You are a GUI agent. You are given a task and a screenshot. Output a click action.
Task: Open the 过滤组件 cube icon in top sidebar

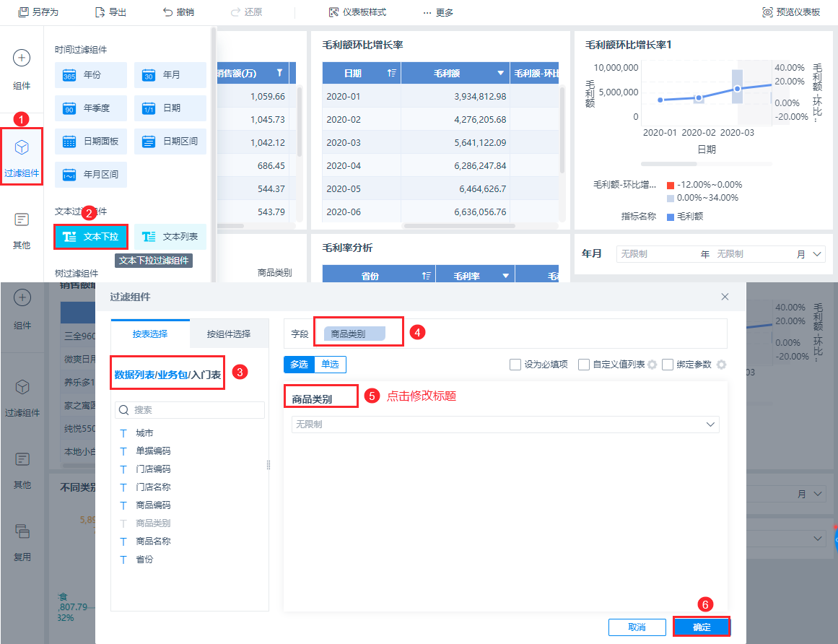pos(22,147)
